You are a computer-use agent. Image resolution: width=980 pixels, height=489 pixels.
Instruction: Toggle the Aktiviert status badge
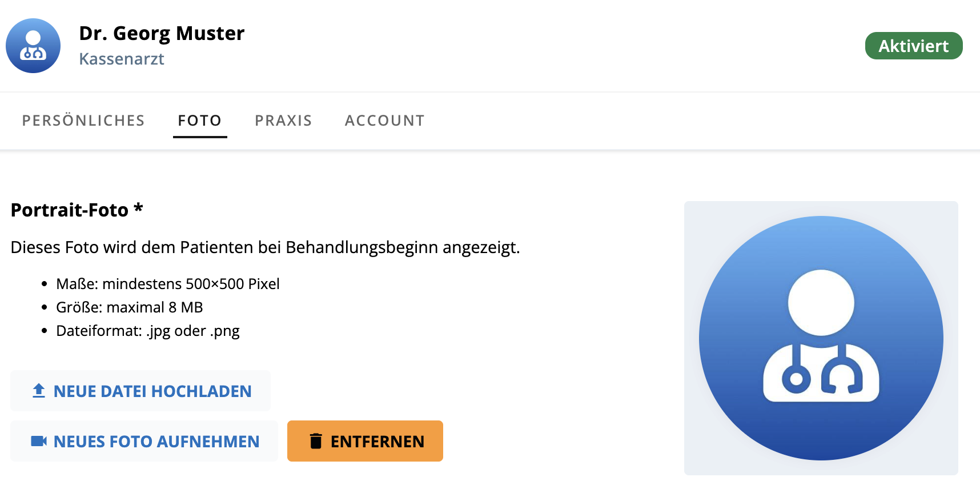click(913, 46)
